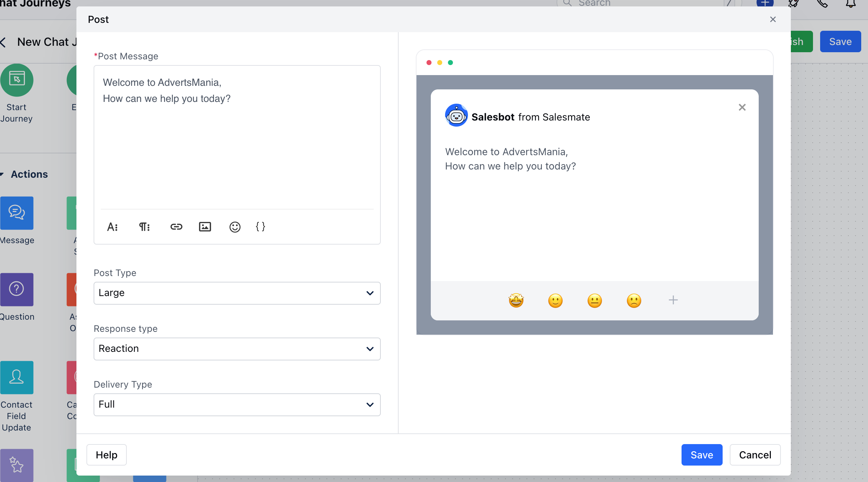868x482 pixels.
Task: Collapse the Actions section
Action: click(2, 174)
